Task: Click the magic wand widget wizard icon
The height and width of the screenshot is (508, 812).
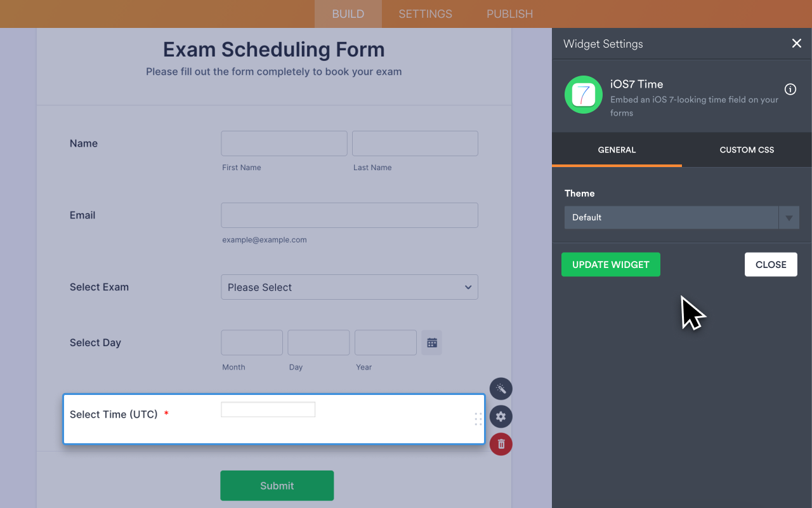Action: pos(501,389)
